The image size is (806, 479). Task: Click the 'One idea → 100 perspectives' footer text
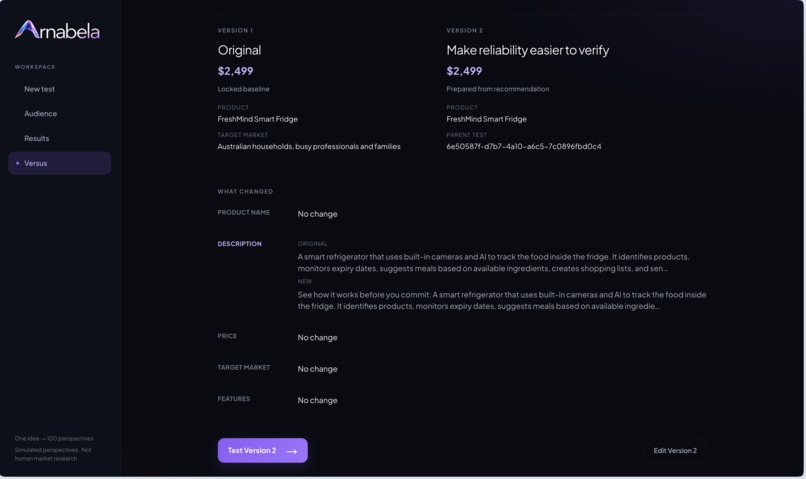point(54,438)
